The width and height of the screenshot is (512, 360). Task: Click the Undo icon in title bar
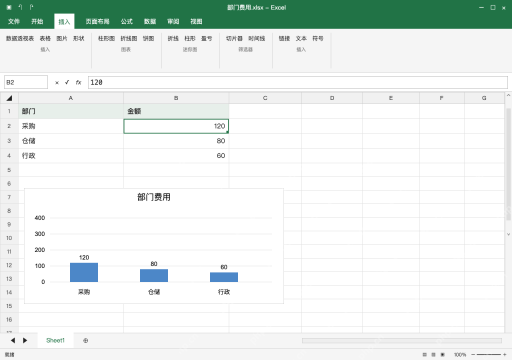coord(20,7)
